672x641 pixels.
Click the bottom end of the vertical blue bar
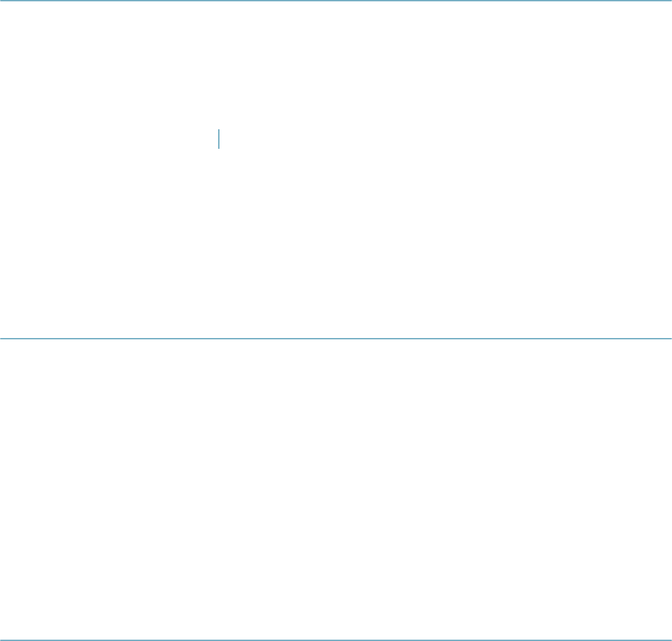coord(219,148)
